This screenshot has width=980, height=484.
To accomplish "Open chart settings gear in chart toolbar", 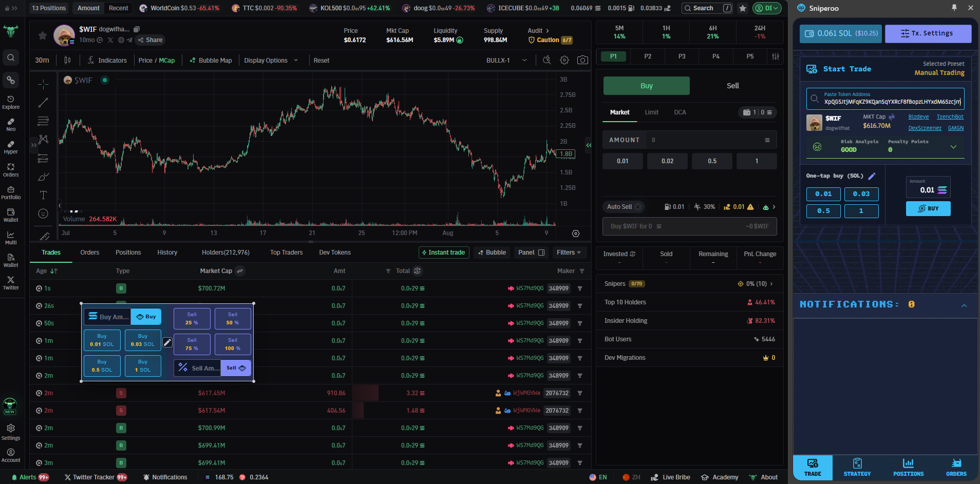I will [x=564, y=60].
